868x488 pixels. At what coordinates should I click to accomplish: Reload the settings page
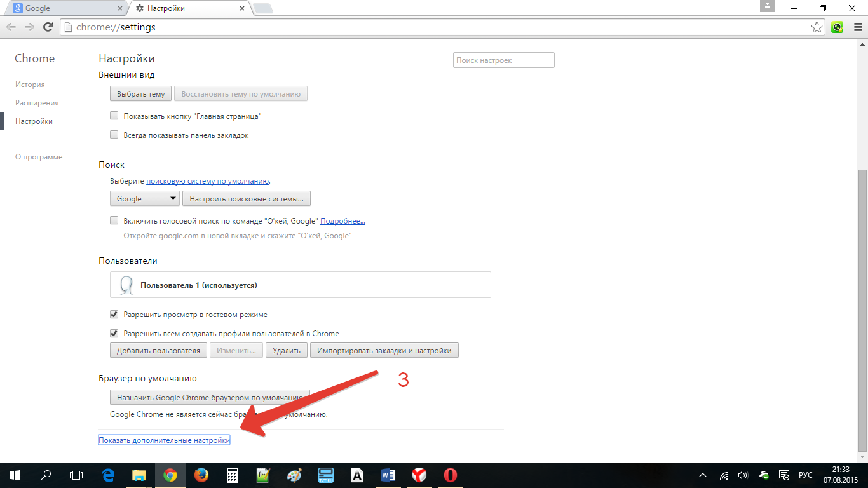(x=48, y=27)
